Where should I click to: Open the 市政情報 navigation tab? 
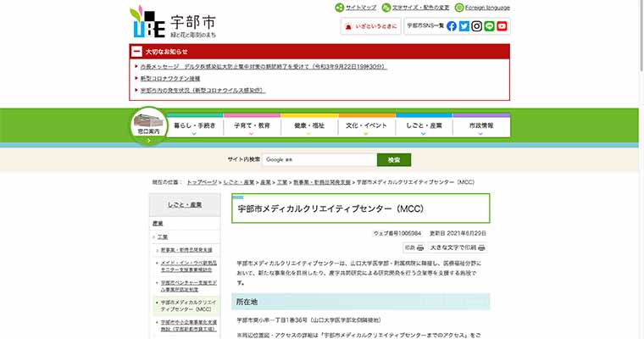(x=480, y=126)
